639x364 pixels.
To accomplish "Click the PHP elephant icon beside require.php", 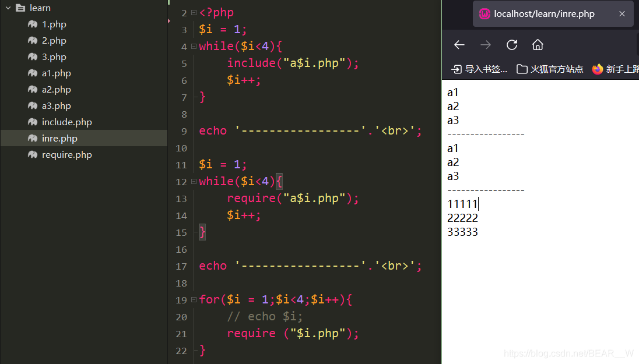I will (x=33, y=154).
